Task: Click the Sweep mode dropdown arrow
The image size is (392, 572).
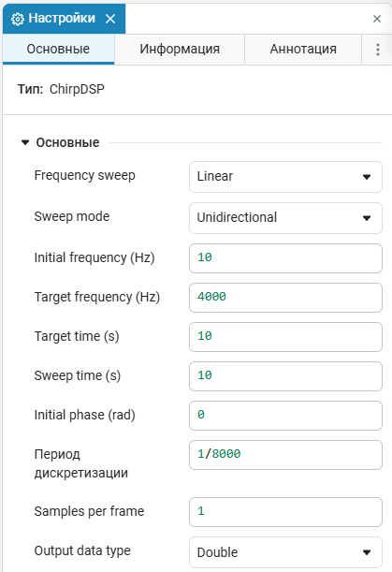Action: 367,218
